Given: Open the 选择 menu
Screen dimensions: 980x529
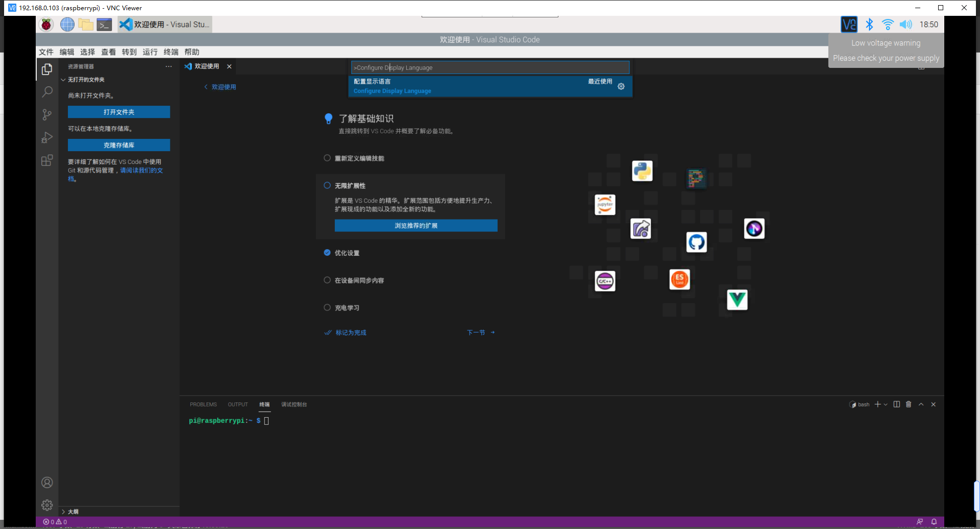Looking at the screenshot, I should [x=88, y=52].
